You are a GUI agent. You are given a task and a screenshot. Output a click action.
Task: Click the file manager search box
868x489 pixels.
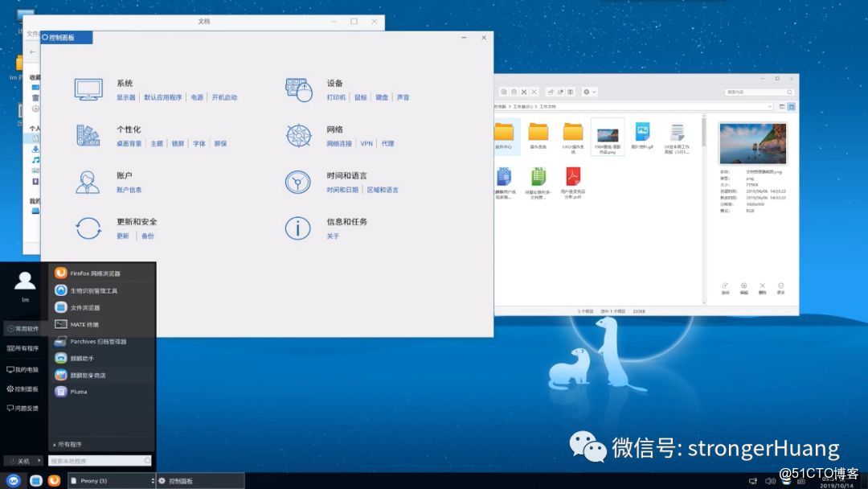pos(759,92)
